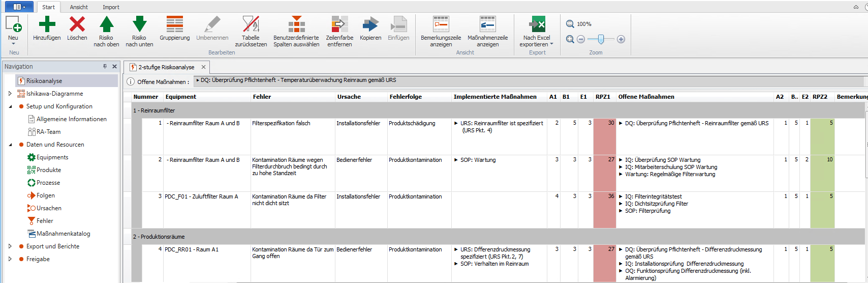Click Zeilenfarbe entfernen icon
868x283 pixels.
click(339, 24)
